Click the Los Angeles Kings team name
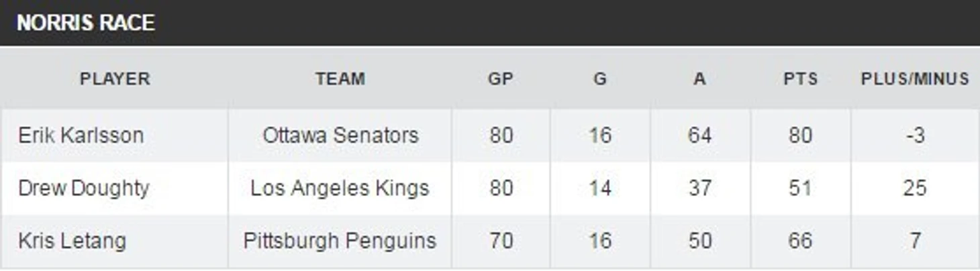The height and width of the screenshot is (271, 980). (340, 188)
